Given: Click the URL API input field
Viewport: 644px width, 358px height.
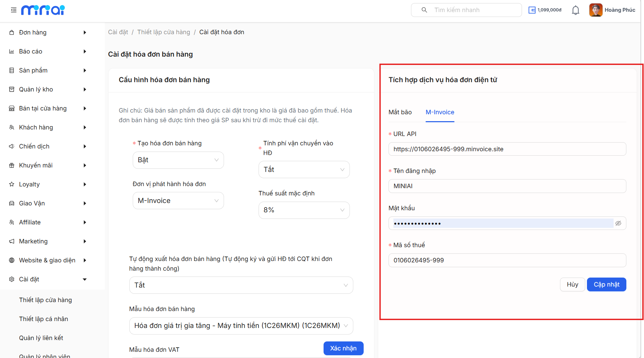Looking at the screenshot, I should 507,149.
